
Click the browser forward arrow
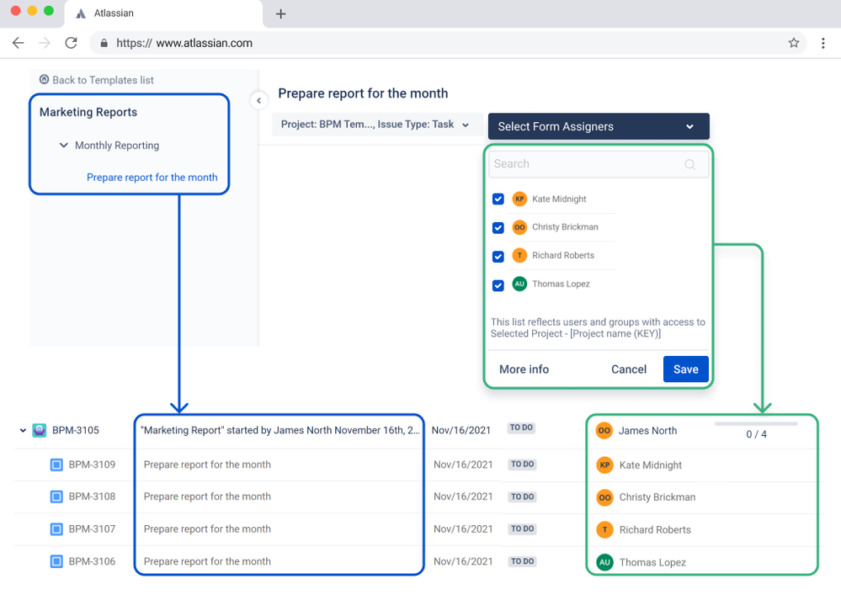click(45, 43)
